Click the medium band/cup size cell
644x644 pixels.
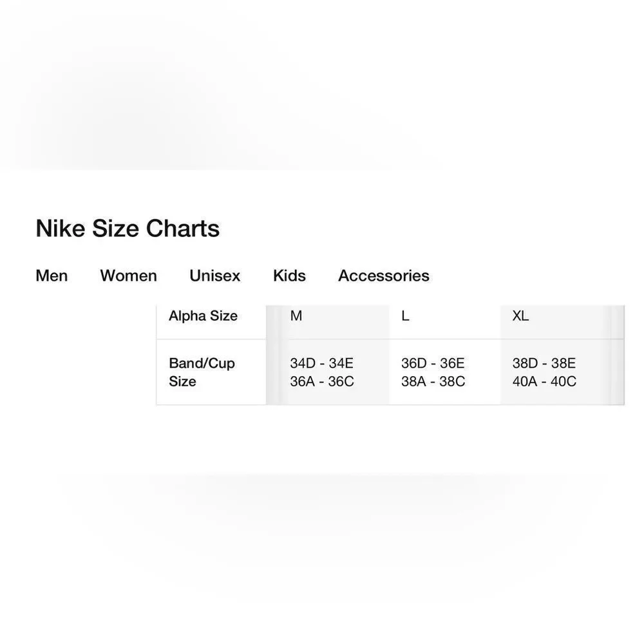[328, 372]
